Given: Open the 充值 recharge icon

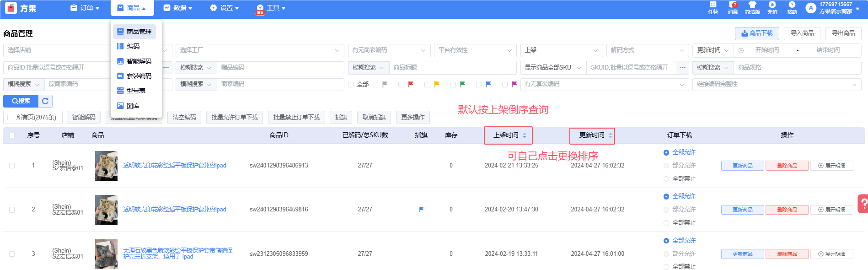Looking at the screenshot, I should coord(772,8).
